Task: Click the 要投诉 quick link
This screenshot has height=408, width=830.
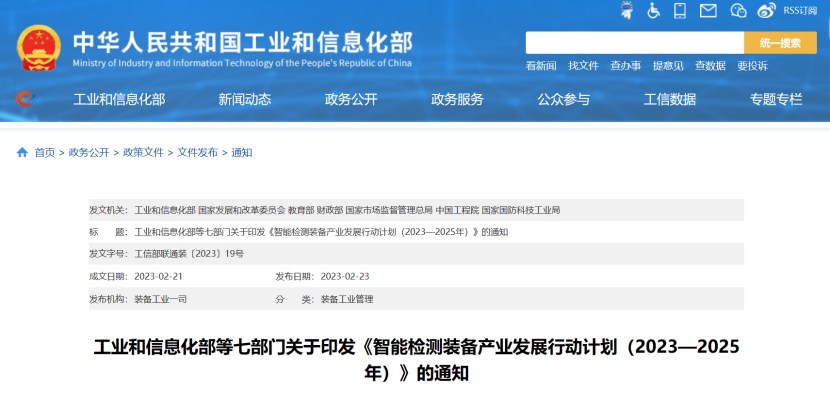Action: click(x=752, y=66)
